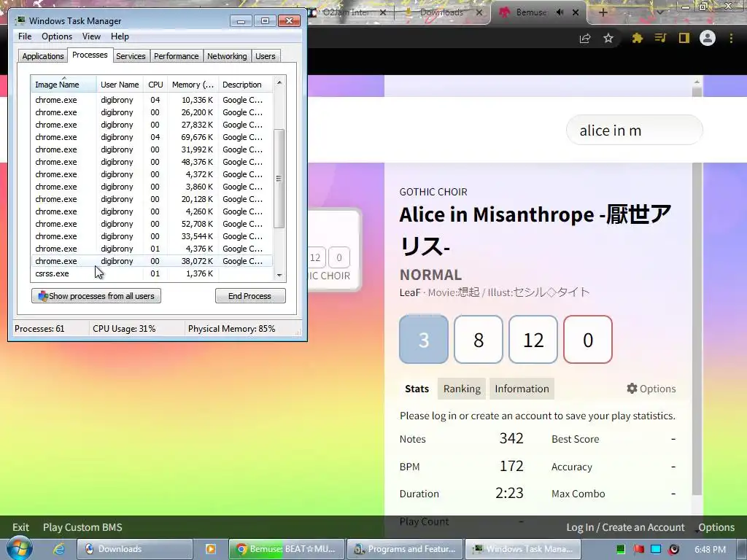Open the Chrome extensions puzzle icon
The width and height of the screenshot is (747, 560).
(x=637, y=38)
